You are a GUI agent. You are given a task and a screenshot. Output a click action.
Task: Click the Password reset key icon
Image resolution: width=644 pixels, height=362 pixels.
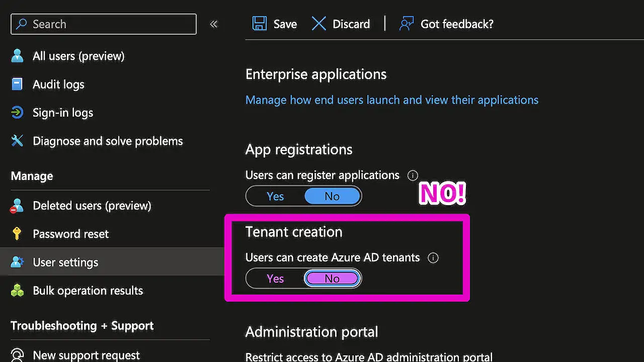[17, 233]
